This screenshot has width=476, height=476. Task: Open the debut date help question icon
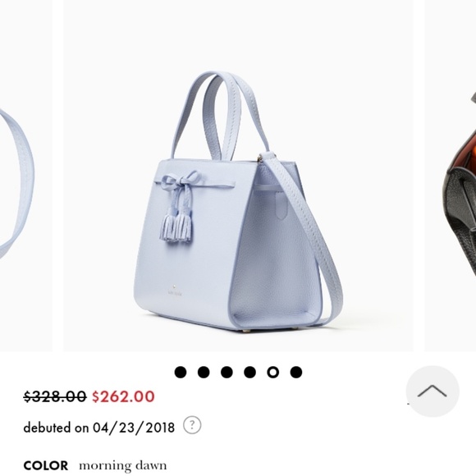[192, 425]
